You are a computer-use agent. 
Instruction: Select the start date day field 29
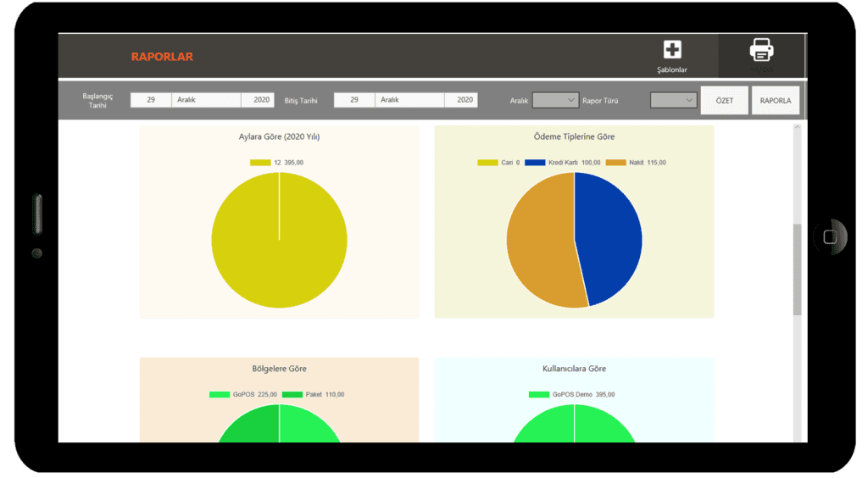[x=151, y=100]
